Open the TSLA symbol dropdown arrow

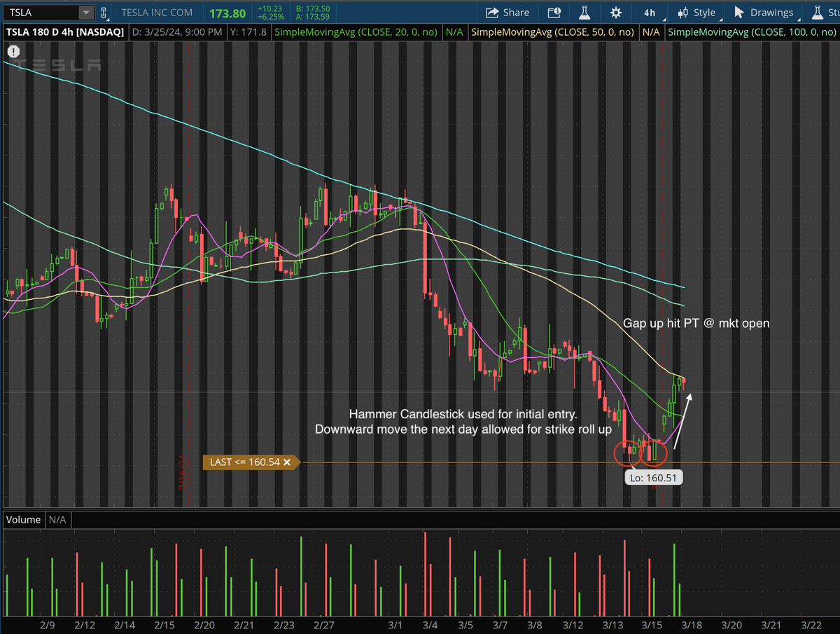click(86, 13)
